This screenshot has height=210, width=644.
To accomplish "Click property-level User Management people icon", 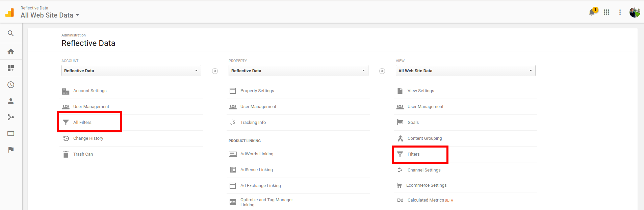I will click(x=233, y=107).
